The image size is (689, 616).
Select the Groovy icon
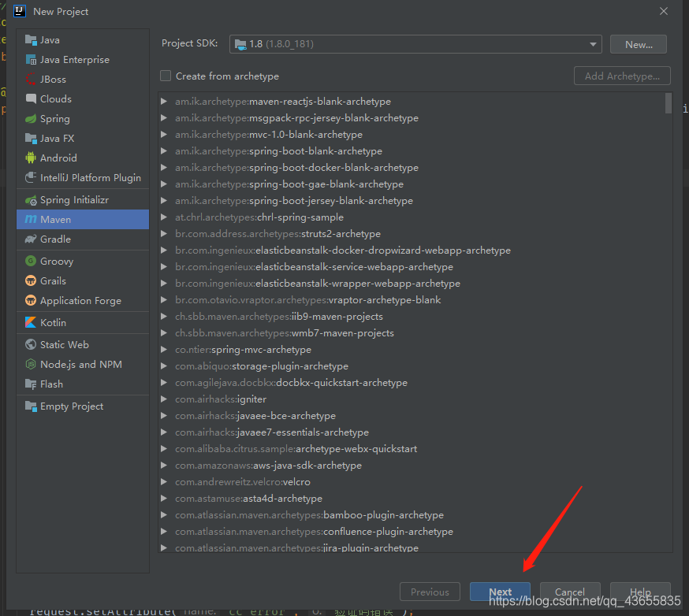pyautogui.click(x=31, y=262)
